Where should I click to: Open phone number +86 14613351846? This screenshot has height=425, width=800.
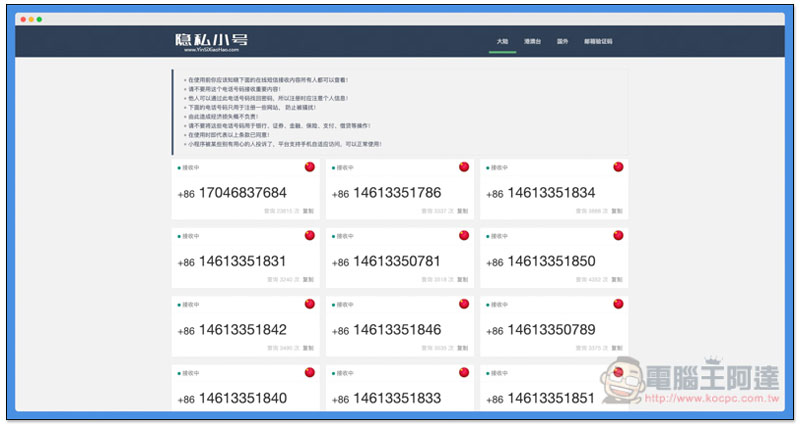386,330
